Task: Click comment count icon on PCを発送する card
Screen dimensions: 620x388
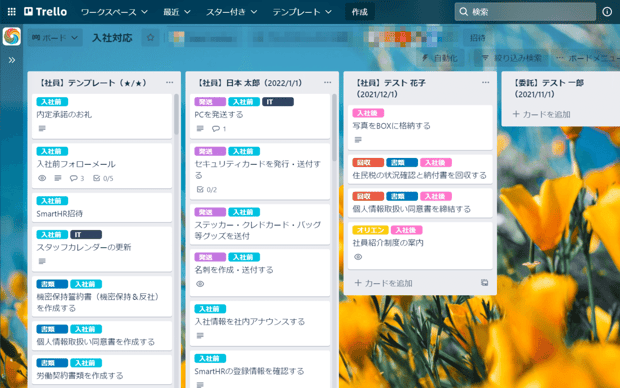Action: [x=219, y=129]
